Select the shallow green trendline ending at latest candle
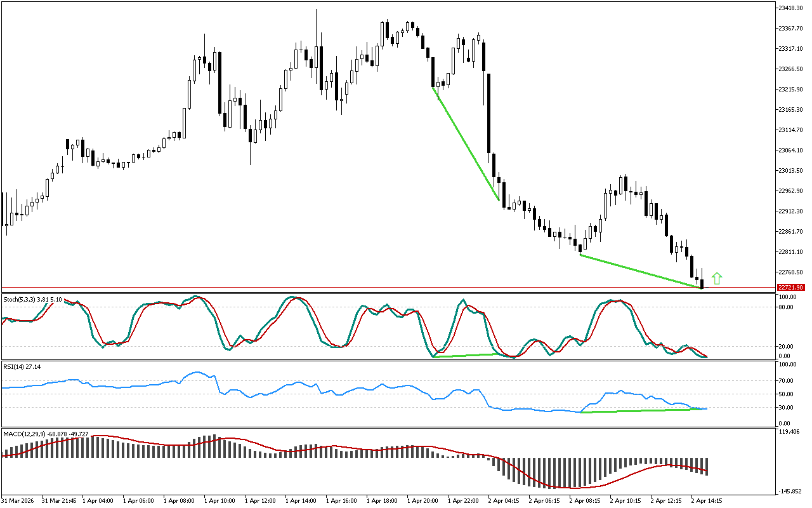This screenshot has width=812, height=508. [641, 272]
